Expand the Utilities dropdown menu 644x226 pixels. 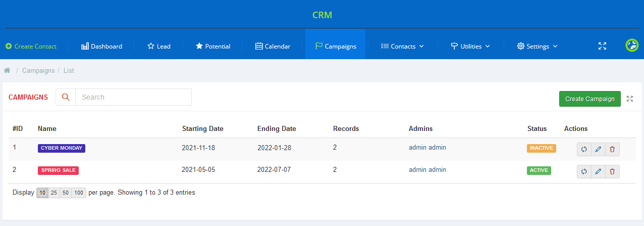470,46
